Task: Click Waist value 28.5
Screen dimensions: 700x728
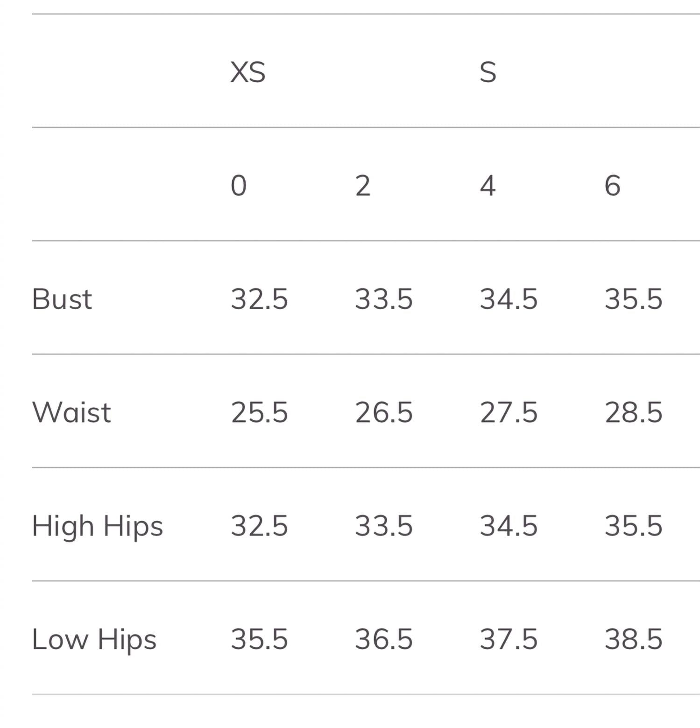Action: pyautogui.click(x=634, y=412)
